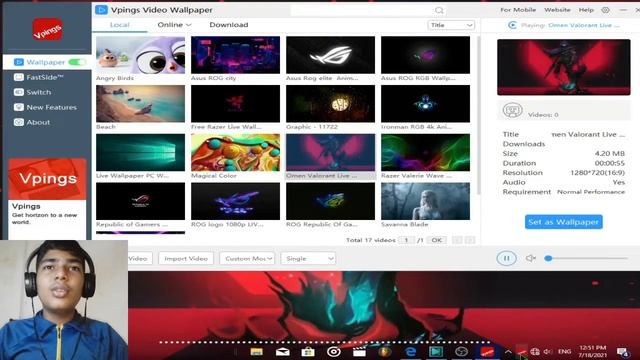The height and width of the screenshot is (360, 640).
Task: Click the OK page button
Action: (x=436, y=240)
